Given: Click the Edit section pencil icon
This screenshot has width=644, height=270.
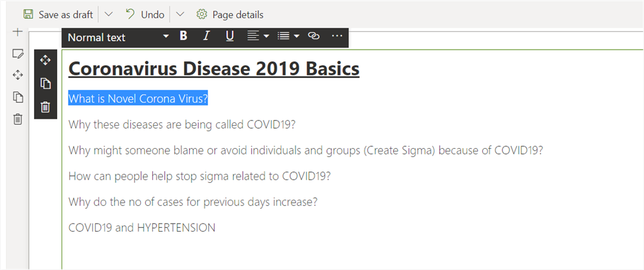Looking at the screenshot, I should coord(18,54).
